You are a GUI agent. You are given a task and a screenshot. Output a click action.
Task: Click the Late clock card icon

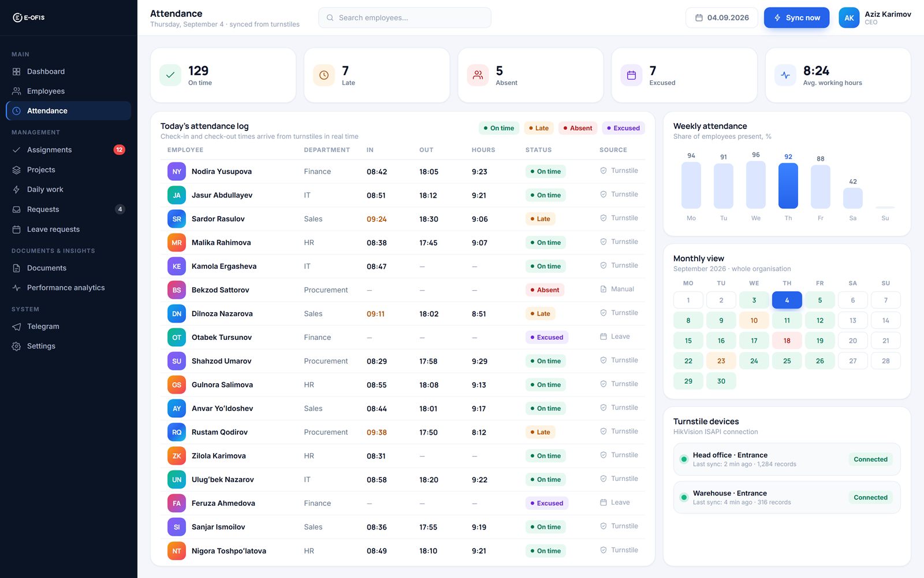pos(324,75)
